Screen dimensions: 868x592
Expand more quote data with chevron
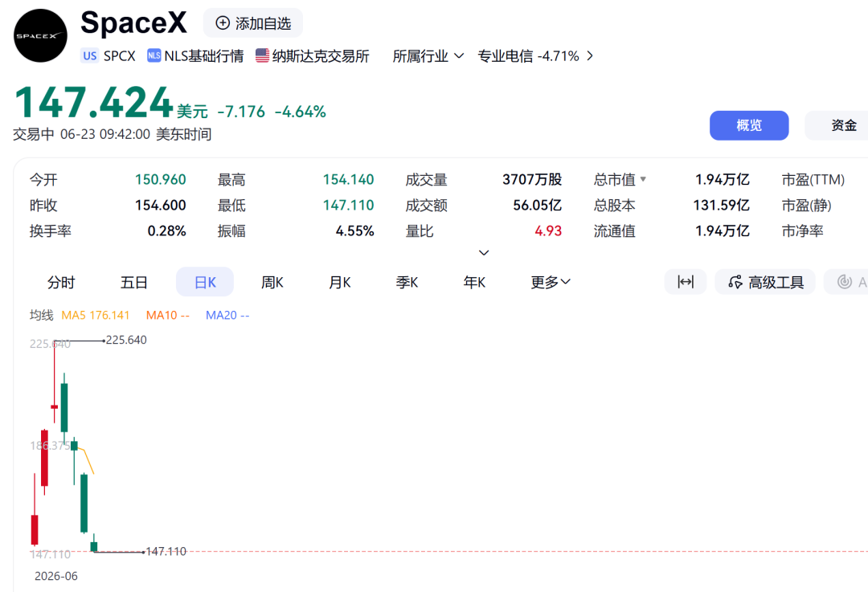pos(484,253)
